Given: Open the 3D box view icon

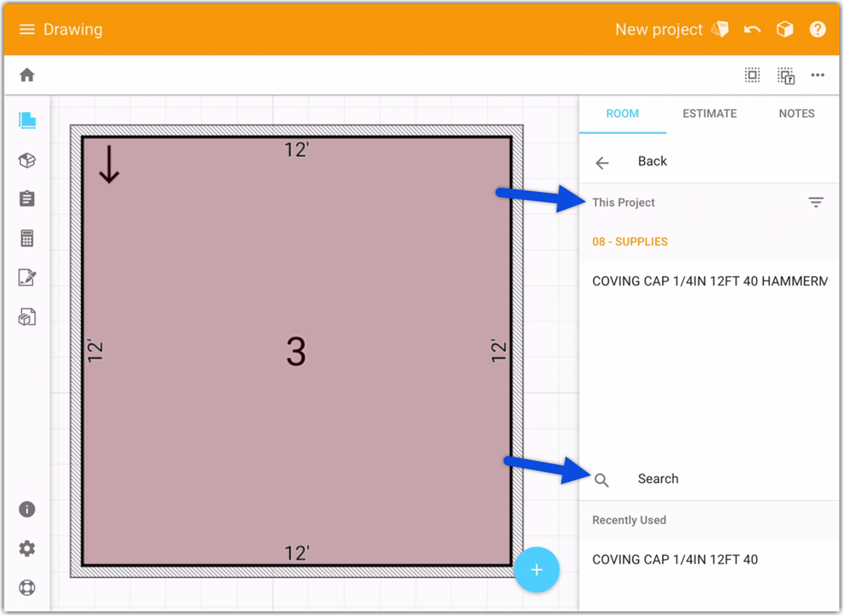Looking at the screenshot, I should [x=785, y=30].
